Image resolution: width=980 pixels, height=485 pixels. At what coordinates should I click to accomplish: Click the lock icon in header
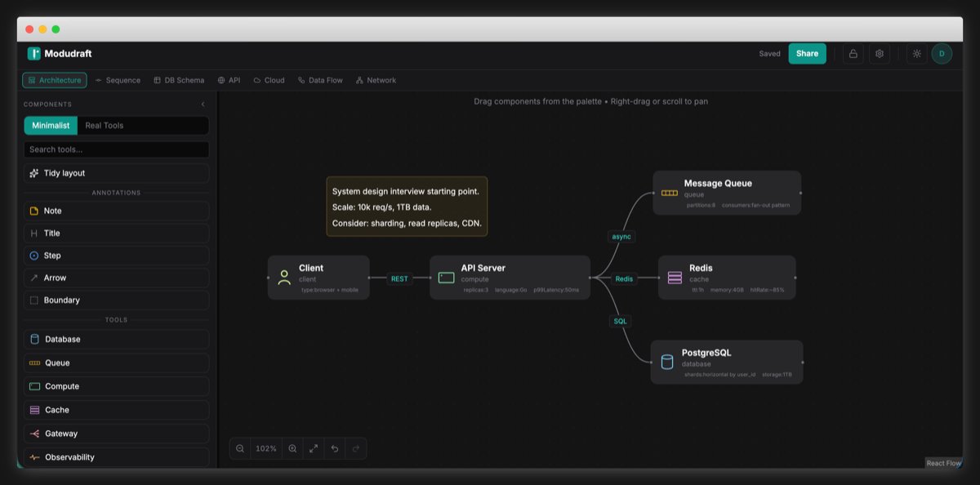853,54
